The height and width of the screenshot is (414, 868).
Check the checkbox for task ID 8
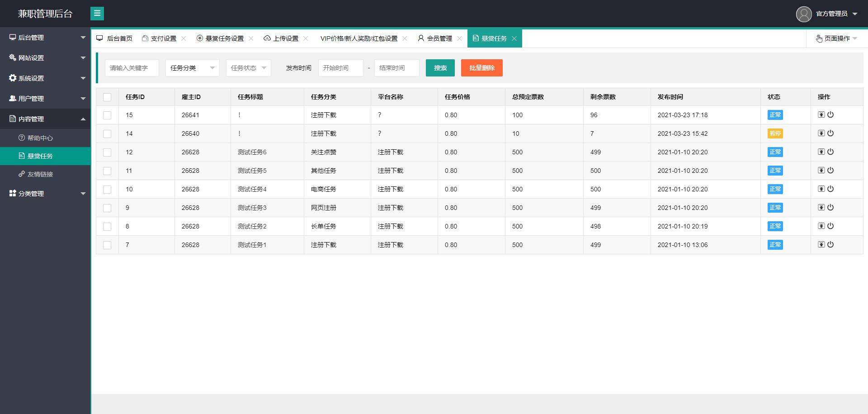pyautogui.click(x=107, y=227)
